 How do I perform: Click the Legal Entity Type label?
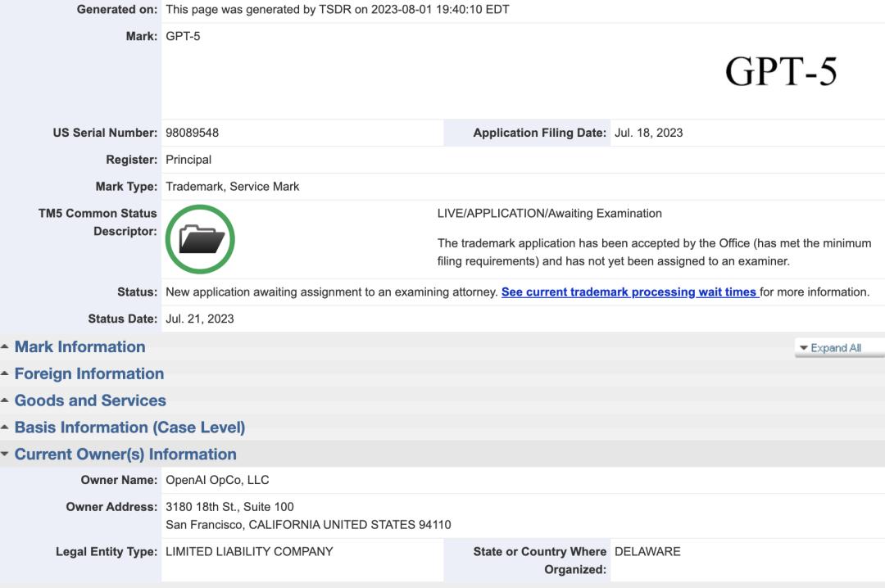point(107,551)
